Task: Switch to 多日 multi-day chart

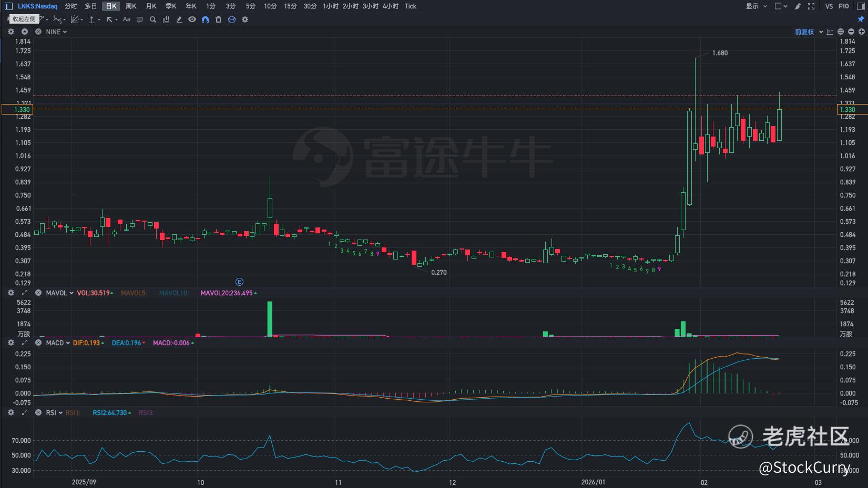Action: click(x=91, y=6)
